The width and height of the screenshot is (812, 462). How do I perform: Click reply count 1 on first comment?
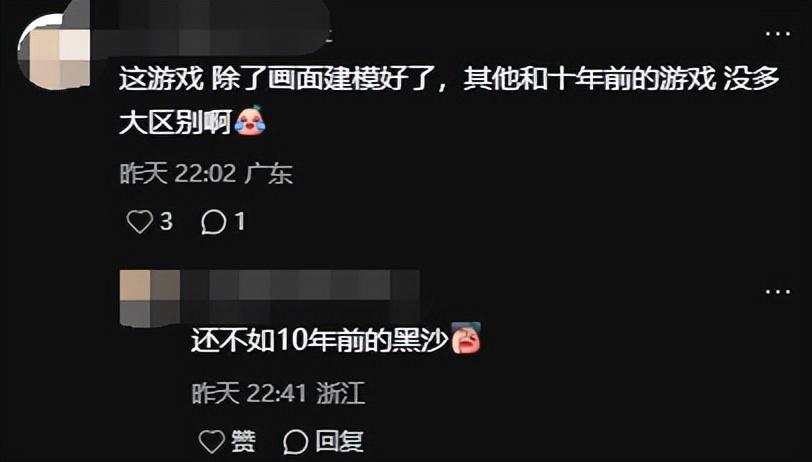(x=240, y=222)
